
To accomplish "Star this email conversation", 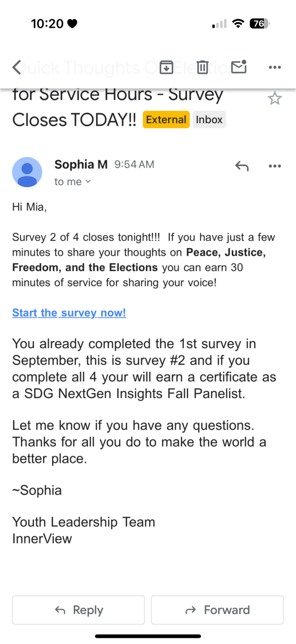I will click(275, 98).
